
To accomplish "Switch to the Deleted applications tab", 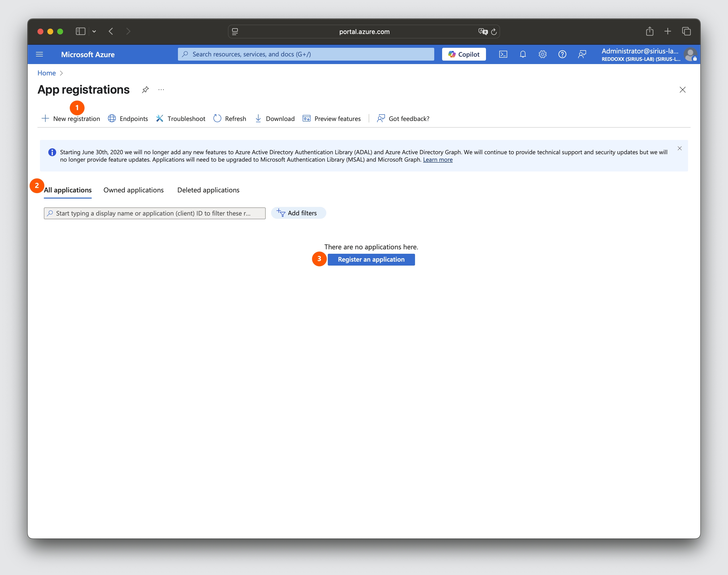I will [208, 190].
